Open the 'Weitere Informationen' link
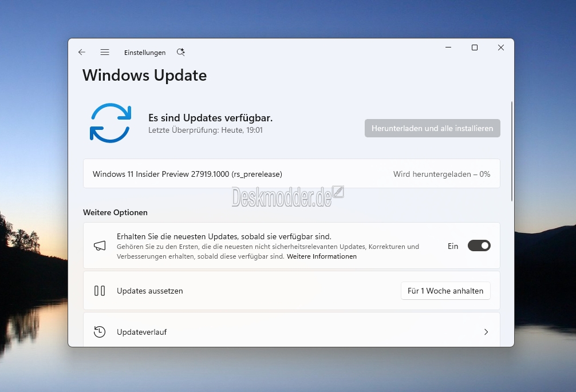 click(x=322, y=256)
